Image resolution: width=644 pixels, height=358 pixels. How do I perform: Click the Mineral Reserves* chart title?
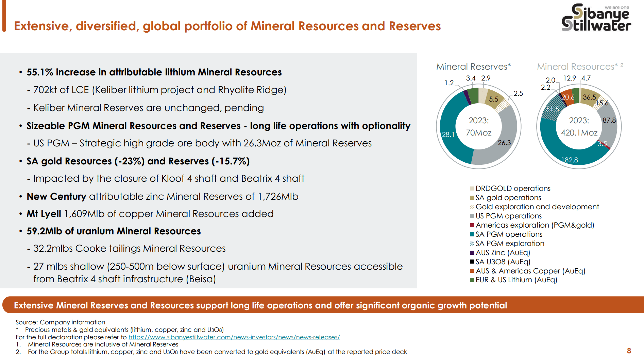(x=473, y=67)
